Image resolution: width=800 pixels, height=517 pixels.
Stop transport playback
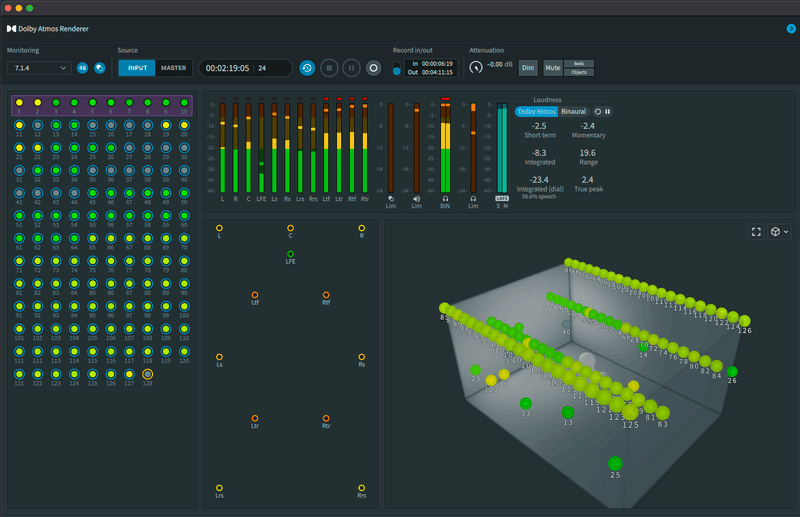(329, 68)
